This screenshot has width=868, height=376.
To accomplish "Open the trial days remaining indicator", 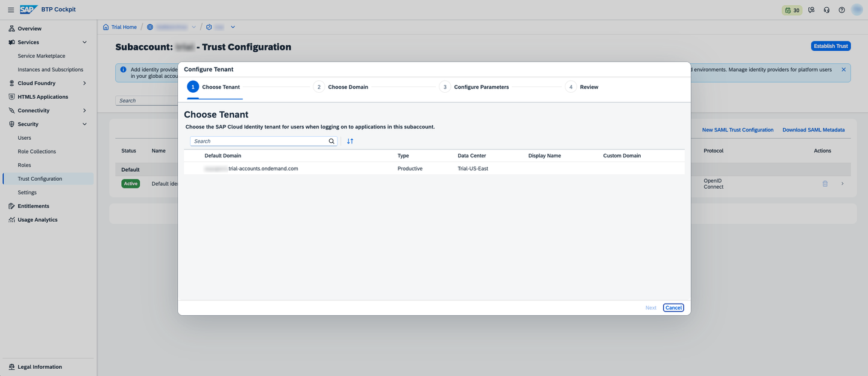I will click(792, 10).
